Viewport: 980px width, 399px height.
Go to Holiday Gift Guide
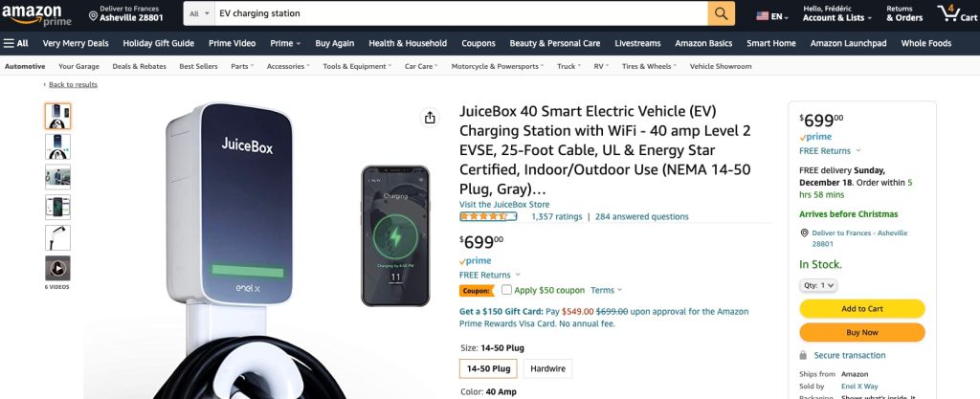click(x=158, y=43)
